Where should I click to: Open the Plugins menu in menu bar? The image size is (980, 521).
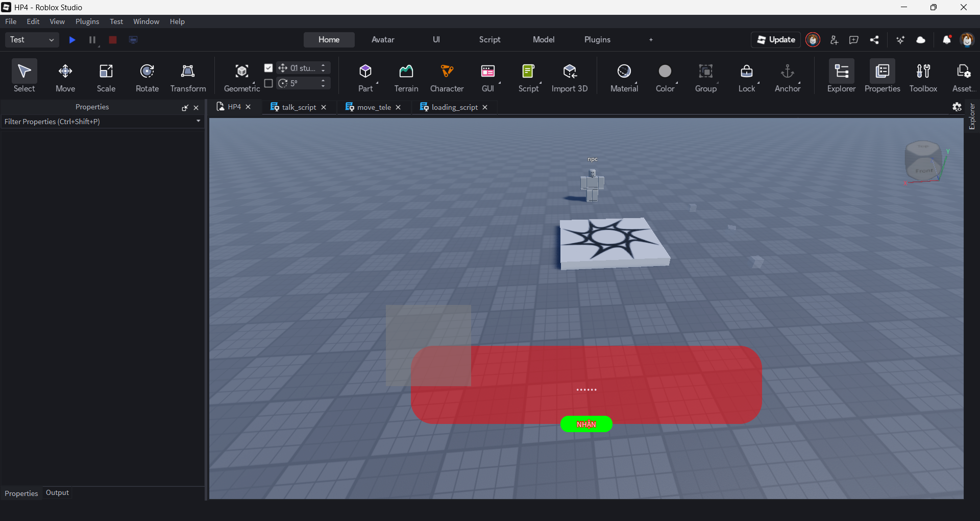point(87,21)
